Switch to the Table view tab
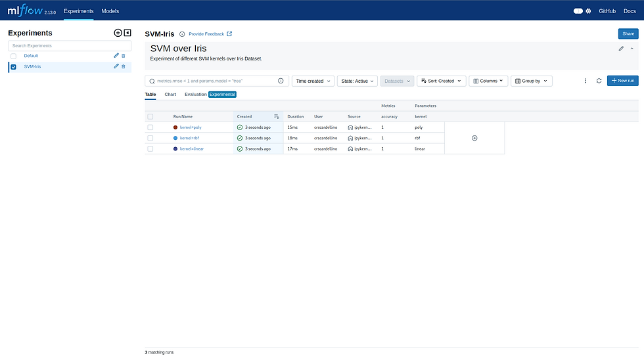The height and width of the screenshot is (362, 644). [x=150, y=95]
